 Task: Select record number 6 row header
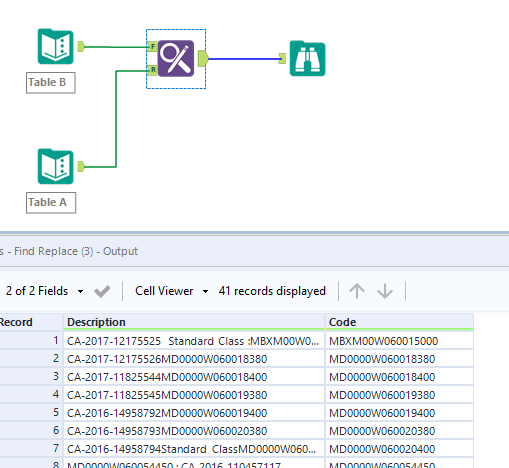click(31, 431)
